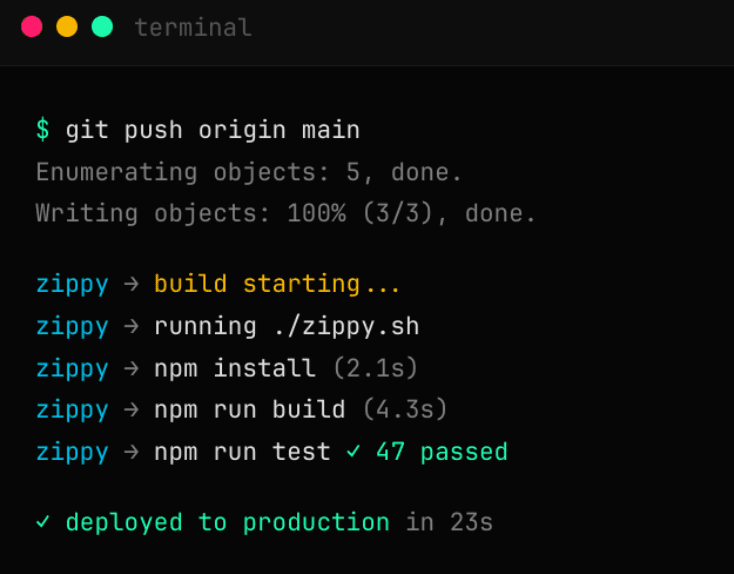Click the deployed to production text
The image size is (734, 574).
(227, 522)
